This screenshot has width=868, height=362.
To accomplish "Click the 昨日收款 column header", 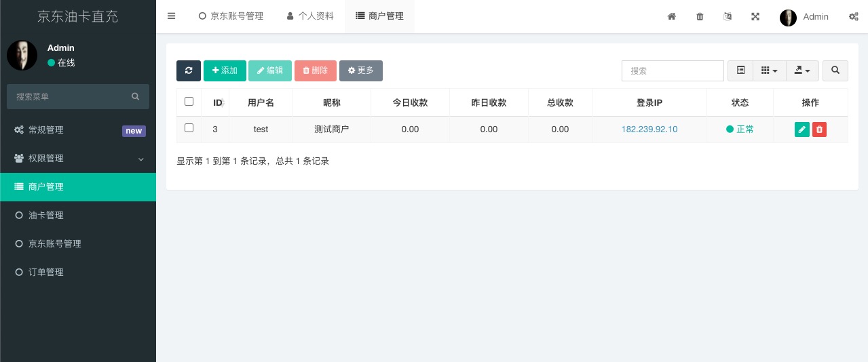I will click(x=489, y=103).
